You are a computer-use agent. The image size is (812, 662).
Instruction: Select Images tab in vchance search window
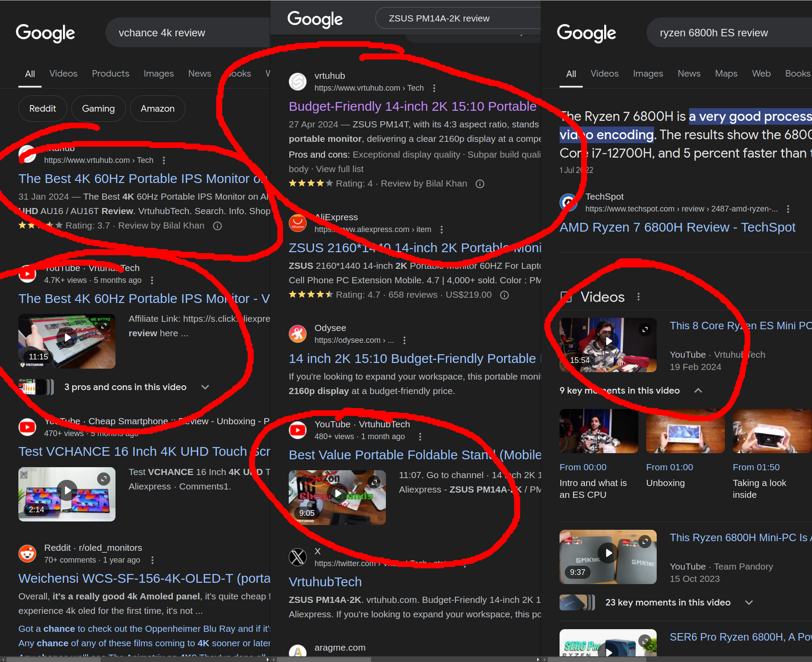click(x=159, y=74)
